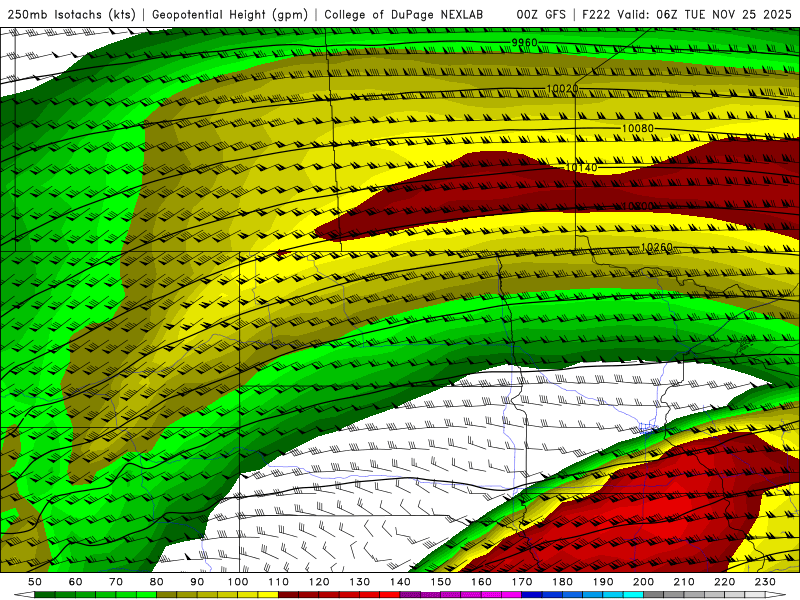Click the 140 label on the color scale
The height and width of the screenshot is (600, 800).
(x=400, y=582)
